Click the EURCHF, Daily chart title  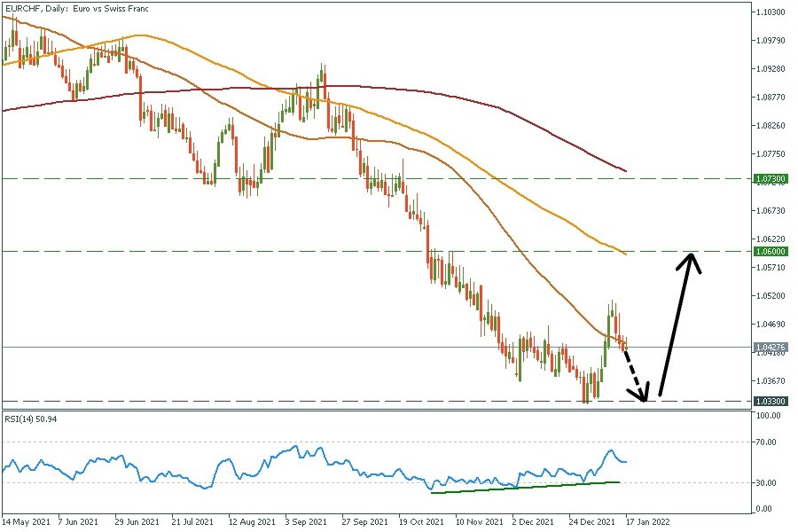coord(75,7)
